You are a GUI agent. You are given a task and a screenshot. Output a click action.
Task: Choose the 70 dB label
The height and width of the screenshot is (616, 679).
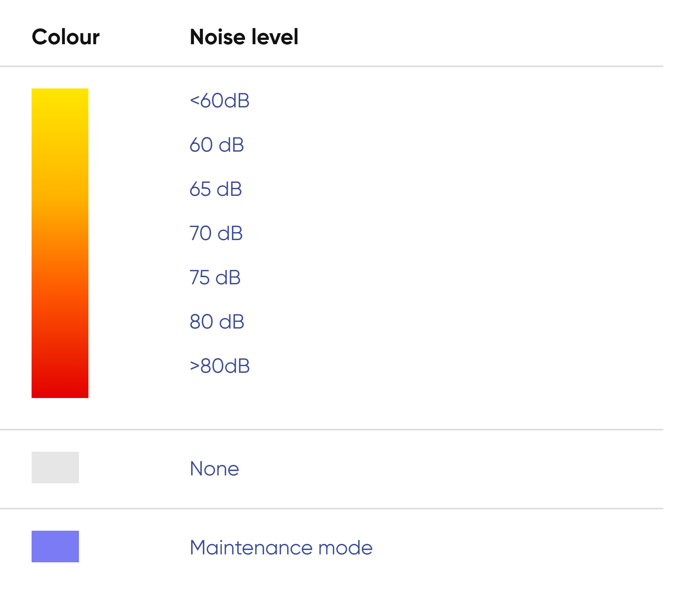pyautogui.click(x=216, y=233)
